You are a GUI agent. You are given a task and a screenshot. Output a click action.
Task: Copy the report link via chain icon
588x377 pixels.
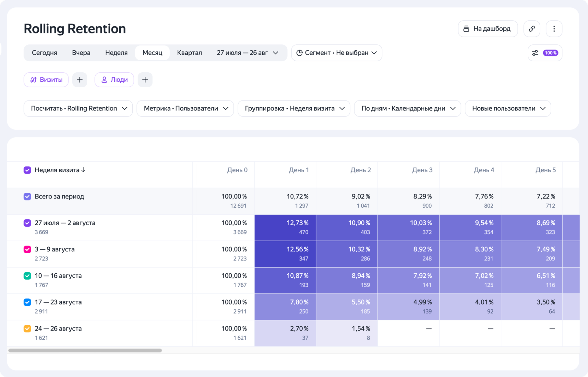(532, 29)
